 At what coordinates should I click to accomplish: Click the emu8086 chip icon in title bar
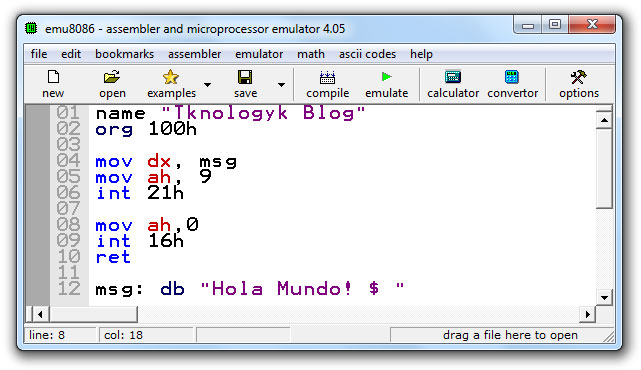(31, 28)
